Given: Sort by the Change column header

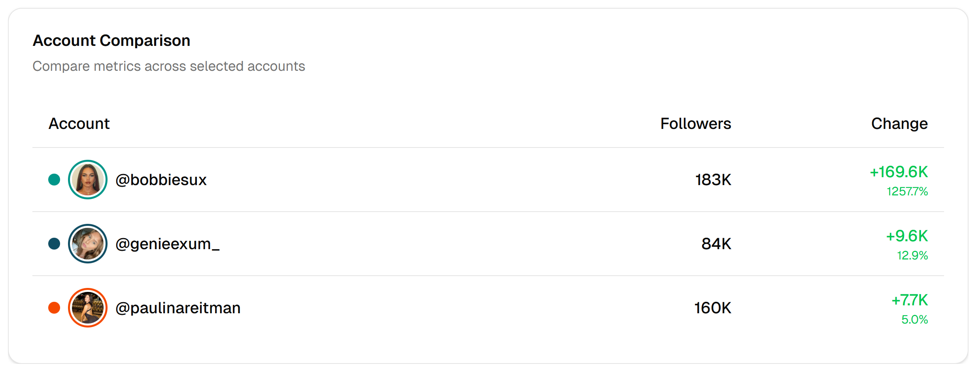Looking at the screenshot, I should (899, 124).
